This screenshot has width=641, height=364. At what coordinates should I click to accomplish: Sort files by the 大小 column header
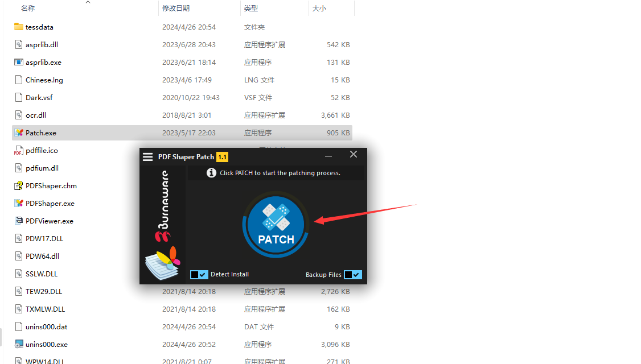pos(319,8)
